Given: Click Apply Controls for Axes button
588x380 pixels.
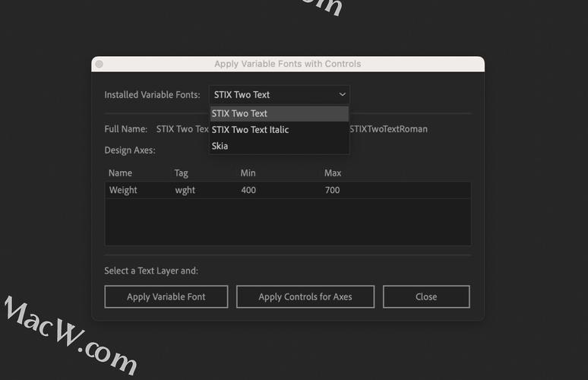Looking at the screenshot, I should pyautogui.click(x=305, y=296).
